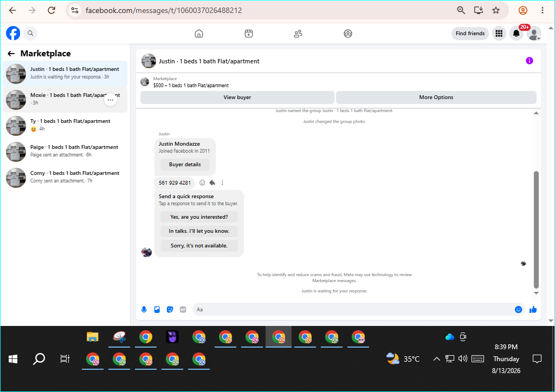555x392 pixels.
Task: Open File Explorer from taskbar
Action: pyautogui.click(x=93, y=337)
